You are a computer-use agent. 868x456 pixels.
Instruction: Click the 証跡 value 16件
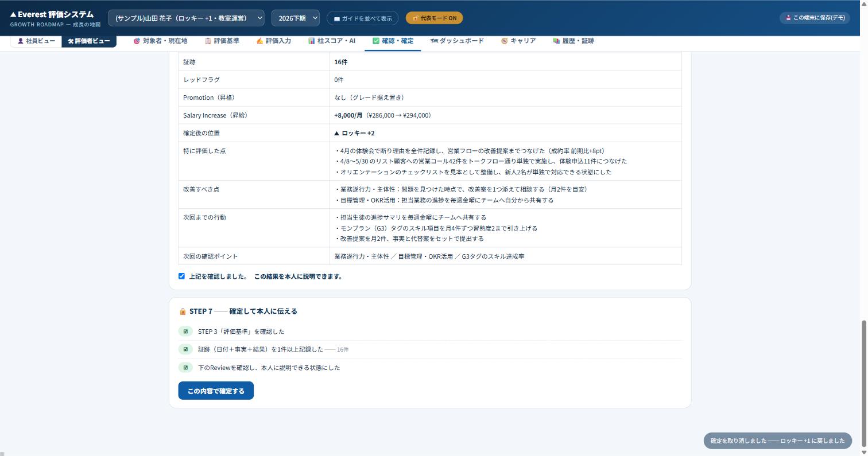click(x=341, y=62)
